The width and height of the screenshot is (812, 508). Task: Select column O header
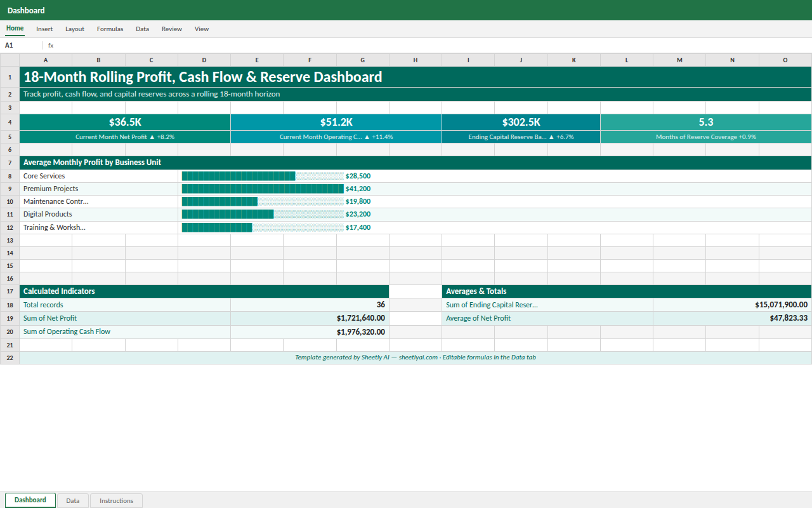point(785,60)
